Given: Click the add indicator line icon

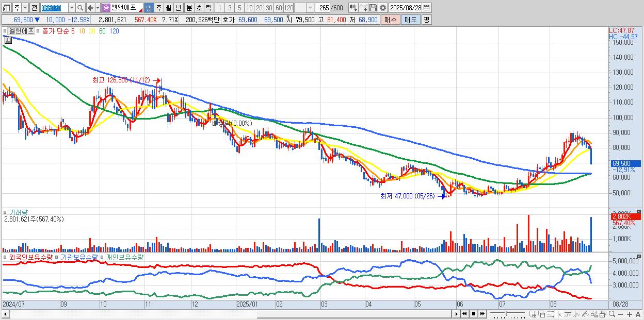Looking at the screenshot, I should pos(363,8).
